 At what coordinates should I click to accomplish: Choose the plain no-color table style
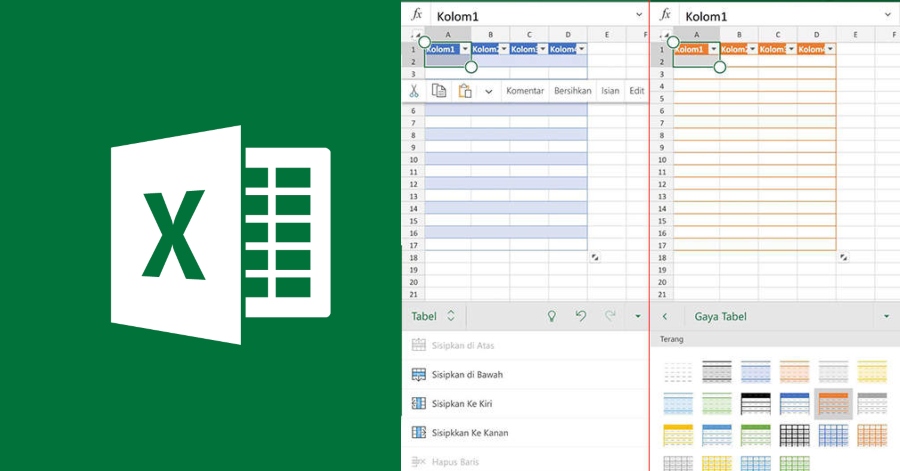pyautogui.click(x=678, y=372)
